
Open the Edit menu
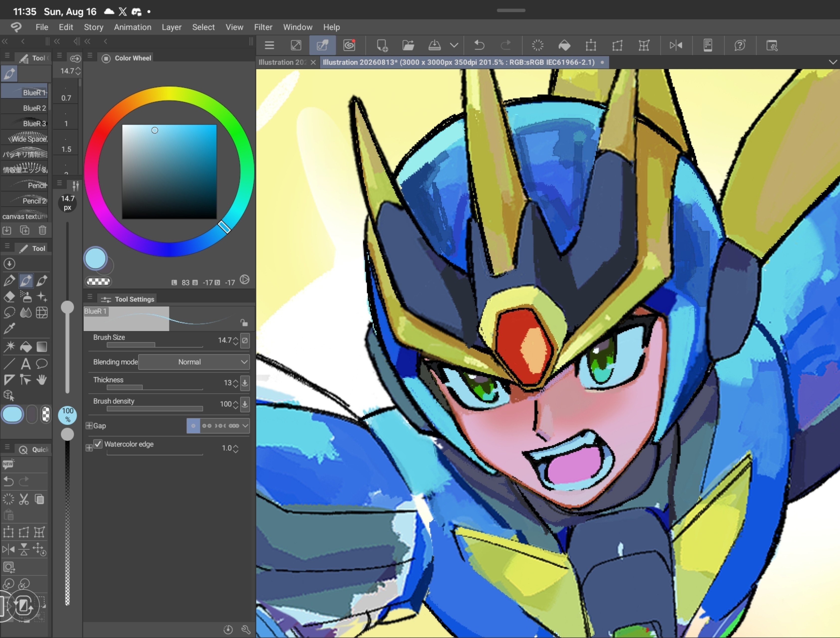[66, 27]
